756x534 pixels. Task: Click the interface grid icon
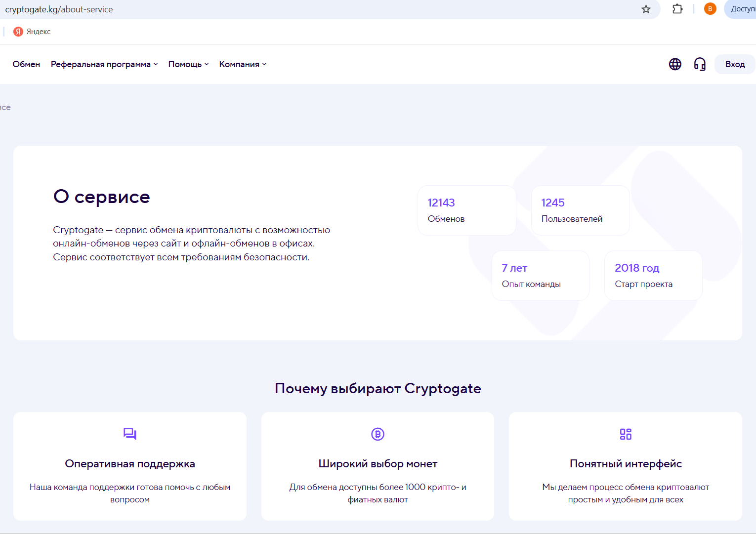(x=626, y=434)
